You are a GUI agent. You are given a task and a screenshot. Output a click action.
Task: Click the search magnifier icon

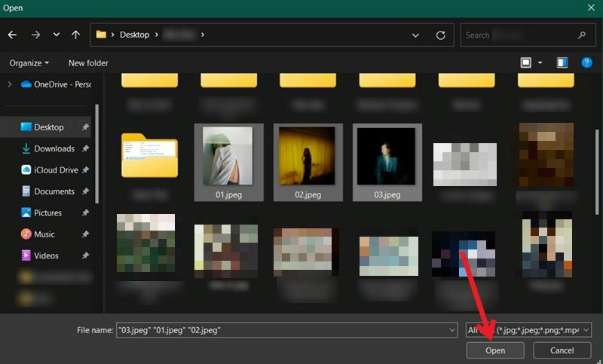tap(581, 35)
